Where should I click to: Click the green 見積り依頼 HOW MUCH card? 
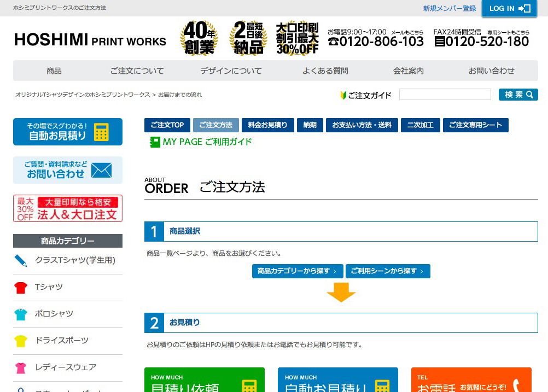(205, 380)
